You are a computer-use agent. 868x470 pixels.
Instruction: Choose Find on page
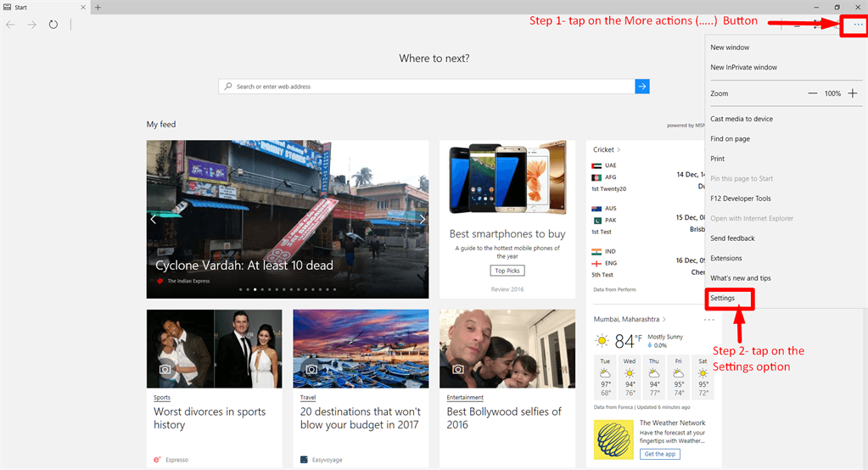[x=731, y=139]
